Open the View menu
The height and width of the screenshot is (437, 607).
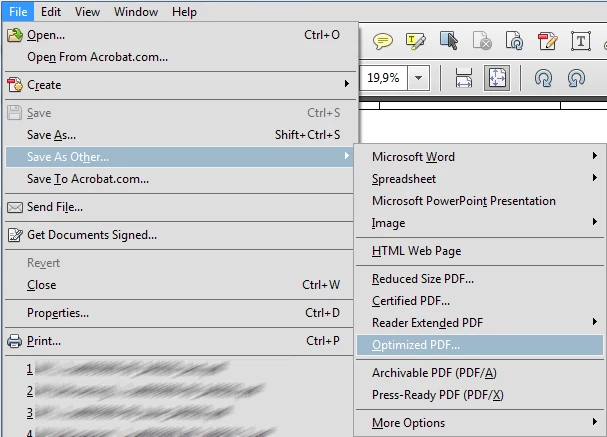pyautogui.click(x=87, y=12)
